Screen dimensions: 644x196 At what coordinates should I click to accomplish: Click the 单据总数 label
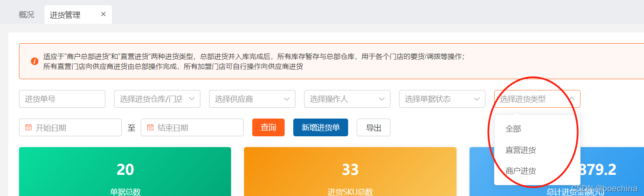125,192
